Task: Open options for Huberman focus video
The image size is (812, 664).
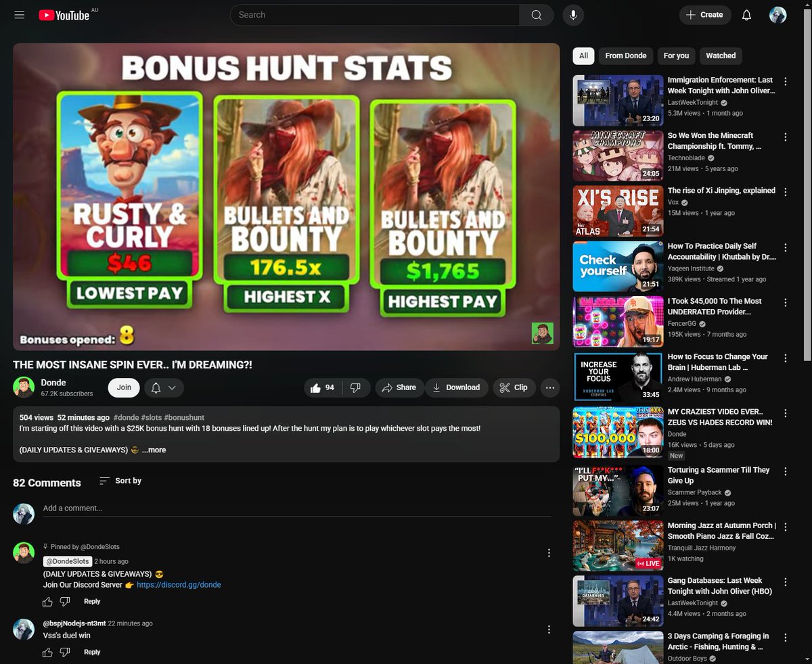Action: [786, 358]
